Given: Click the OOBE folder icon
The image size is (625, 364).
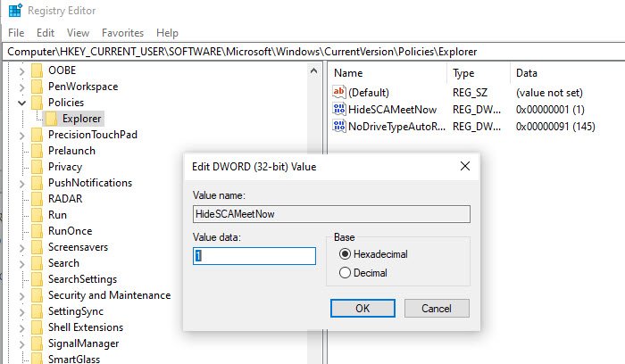Looking at the screenshot, I should (x=37, y=70).
